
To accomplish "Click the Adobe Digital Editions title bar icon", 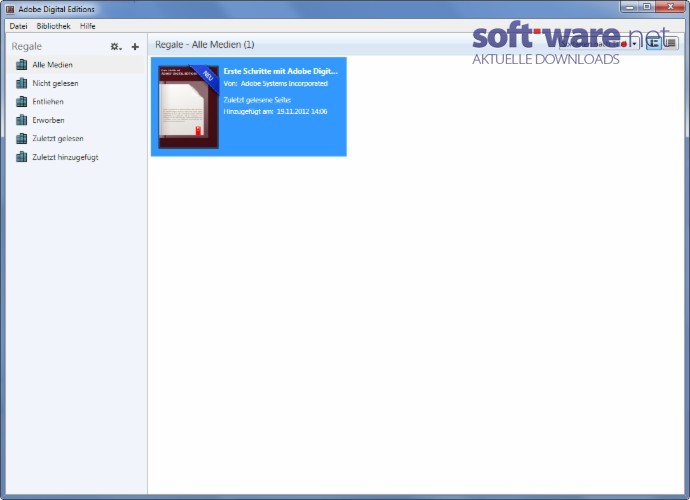I will pos(10,9).
